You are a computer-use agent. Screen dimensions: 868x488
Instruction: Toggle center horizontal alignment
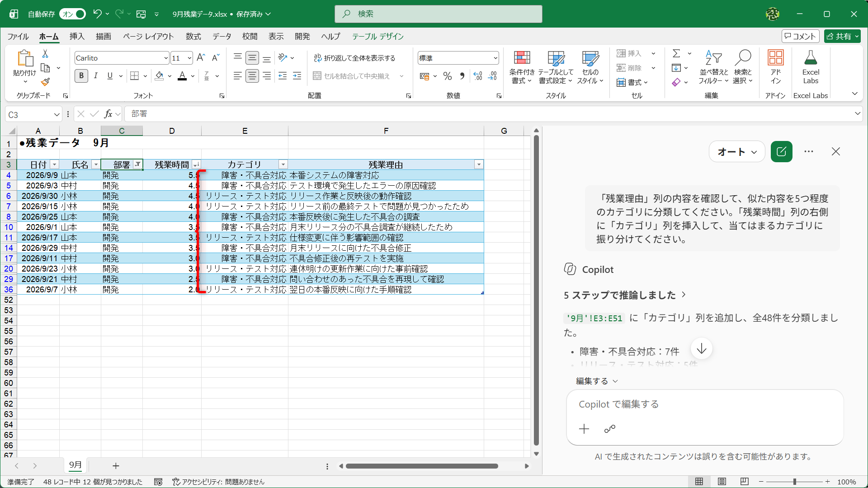[x=252, y=76]
